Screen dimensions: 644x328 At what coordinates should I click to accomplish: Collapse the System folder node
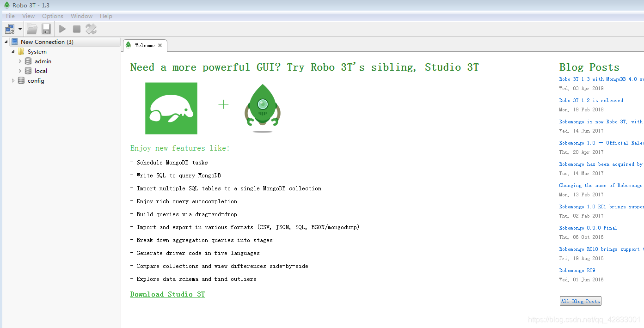13,51
